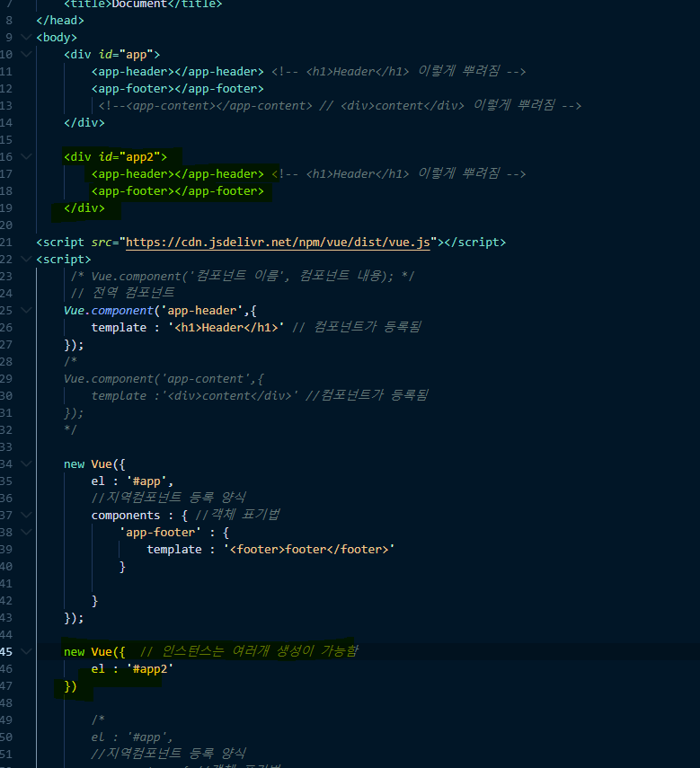Click the components : { text
The image size is (700, 768).
139,516
